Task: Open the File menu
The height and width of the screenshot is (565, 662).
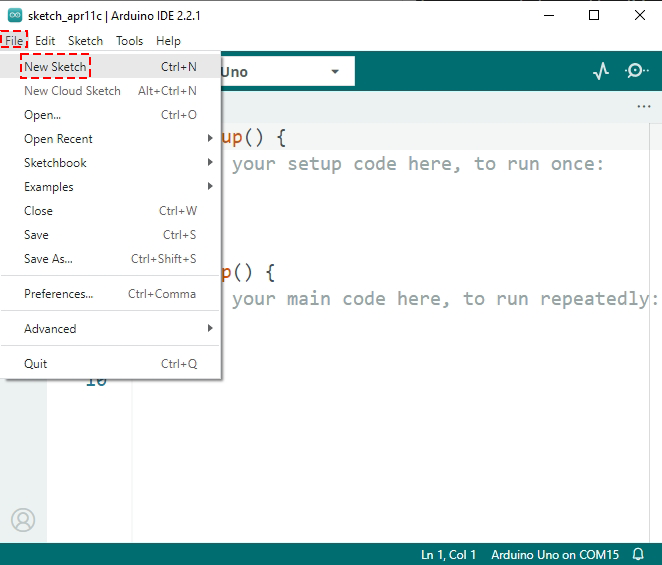Action: [x=14, y=41]
